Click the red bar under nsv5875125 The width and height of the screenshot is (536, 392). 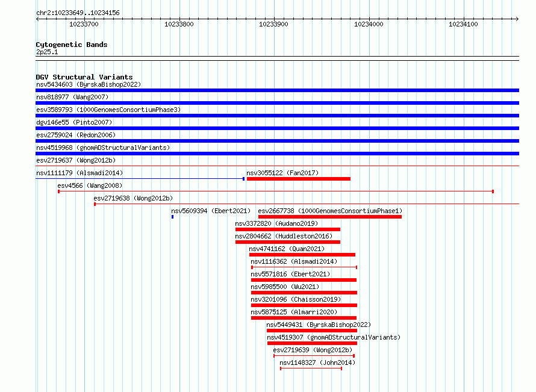click(x=304, y=318)
